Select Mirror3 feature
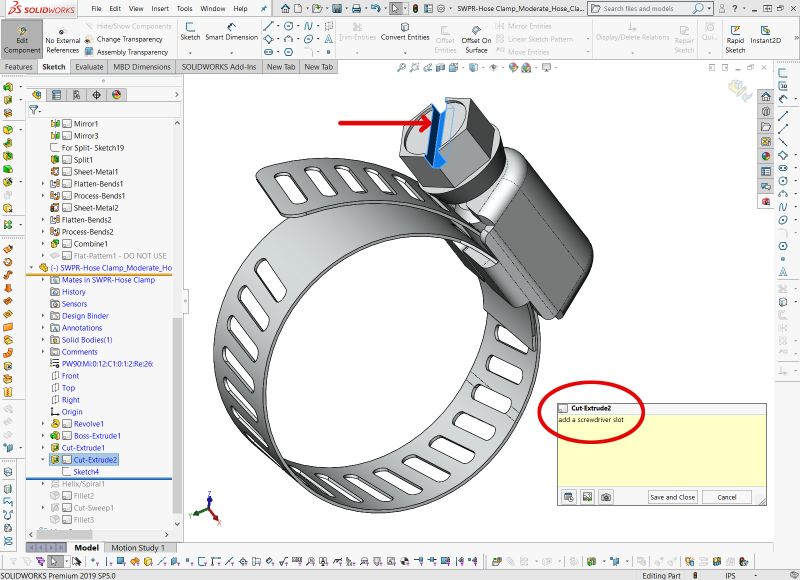 coord(86,136)
